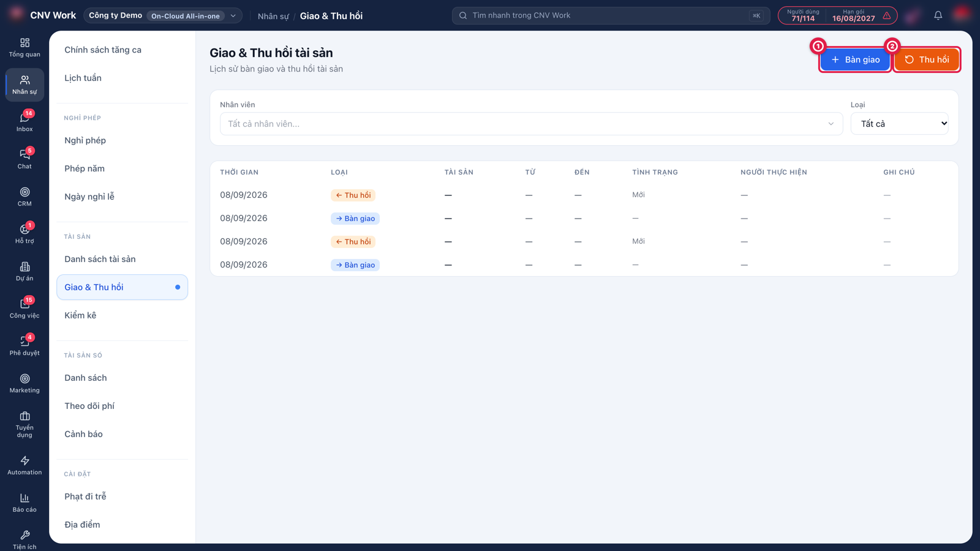
Task: Open Nghỉ phép menu item
Action: 85,140
